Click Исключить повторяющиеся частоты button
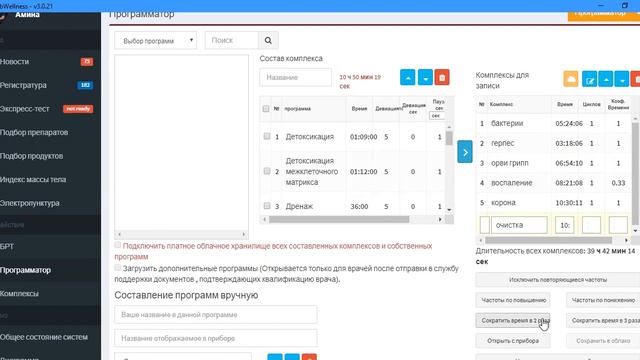The image size is (640, 360). (558, 280)
